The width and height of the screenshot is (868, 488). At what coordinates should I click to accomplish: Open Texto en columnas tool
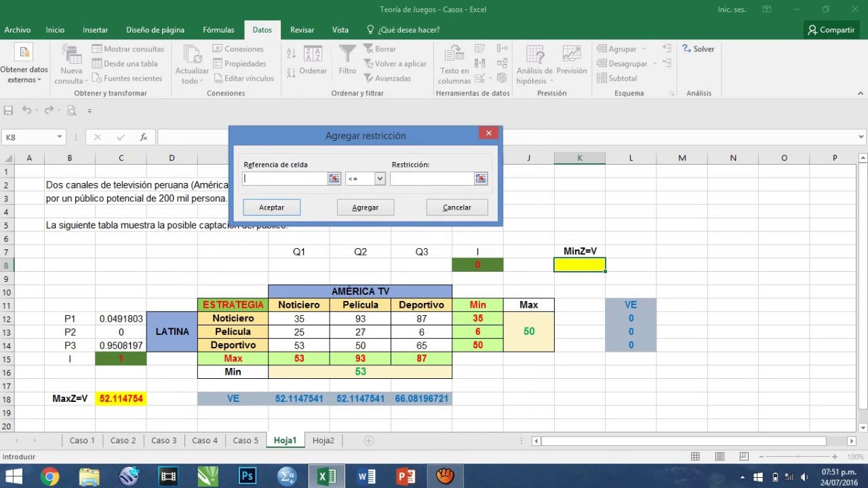(454, 65)
